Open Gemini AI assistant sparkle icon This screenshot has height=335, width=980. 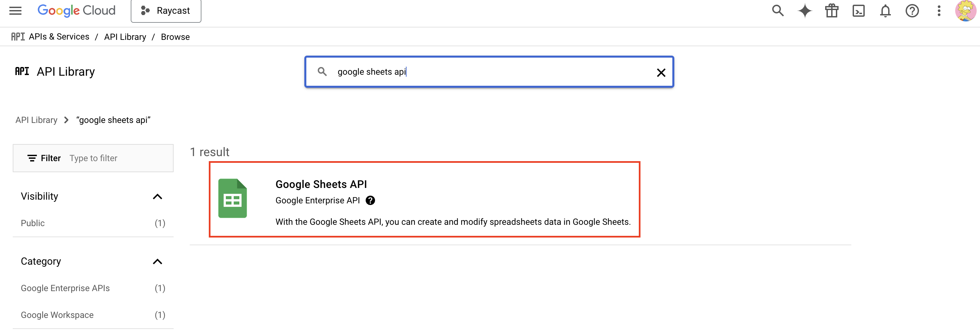coord(805,11)
